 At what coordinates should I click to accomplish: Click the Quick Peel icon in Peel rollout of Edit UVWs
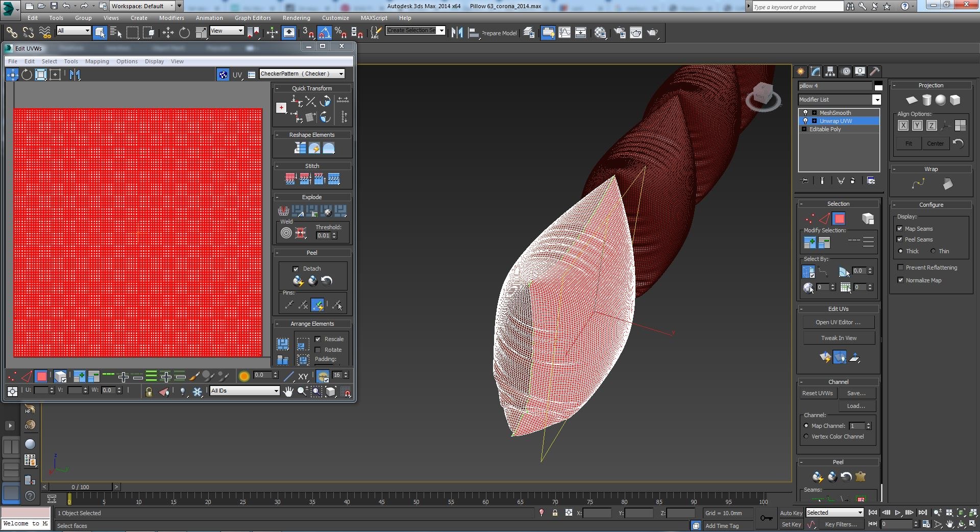(298, 281)
